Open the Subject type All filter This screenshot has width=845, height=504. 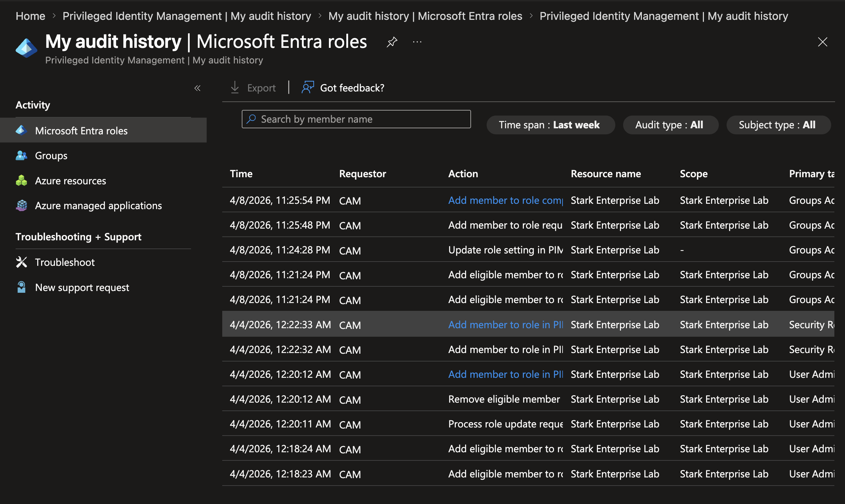(x=778, y=125)
